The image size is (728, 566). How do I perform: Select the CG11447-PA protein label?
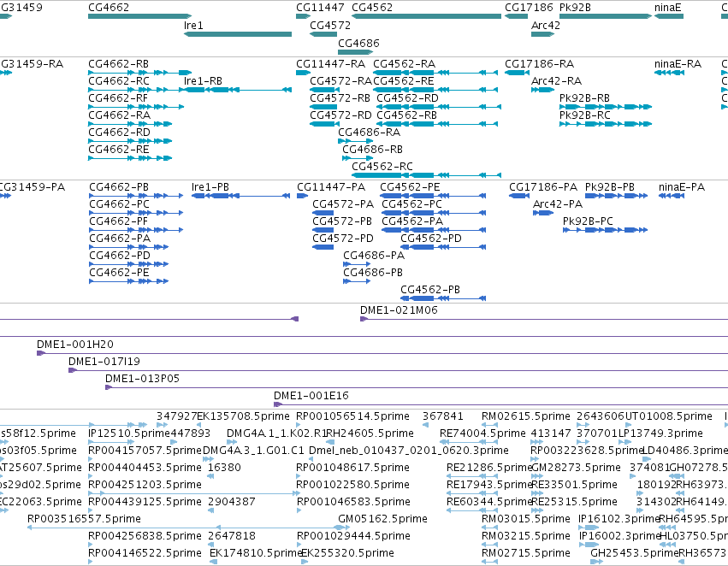point(331,187)
